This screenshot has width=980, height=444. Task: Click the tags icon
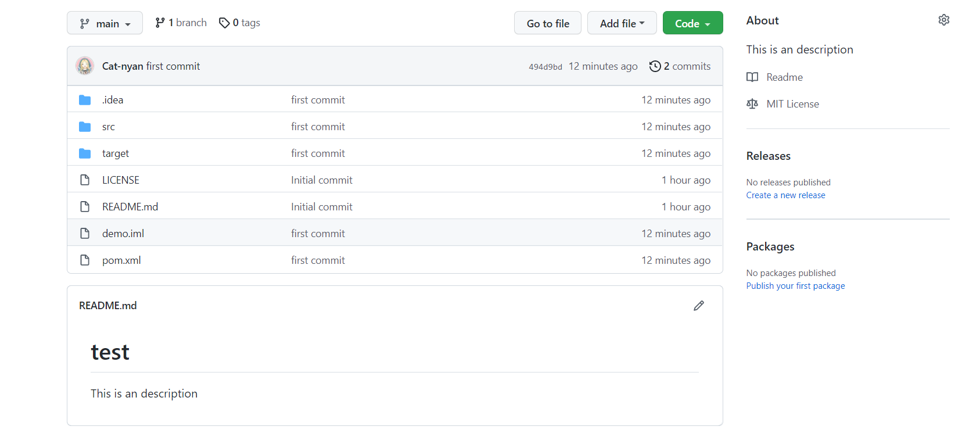(224, 23)
